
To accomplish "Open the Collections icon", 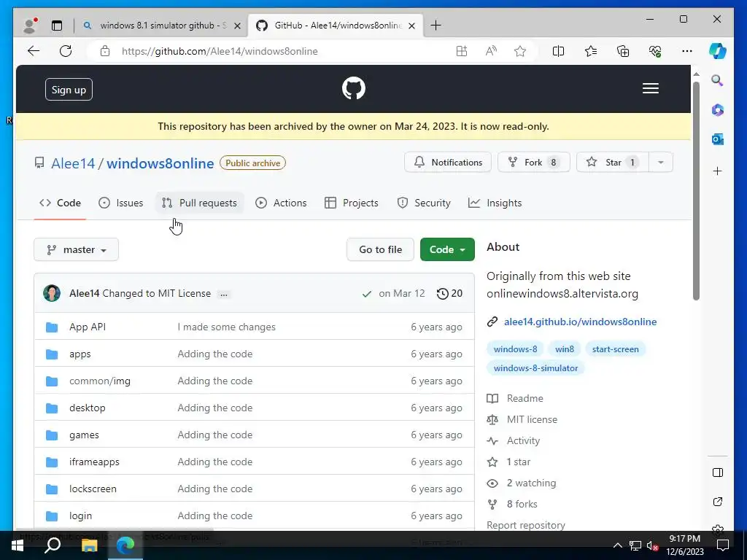I will click(623, 51).
